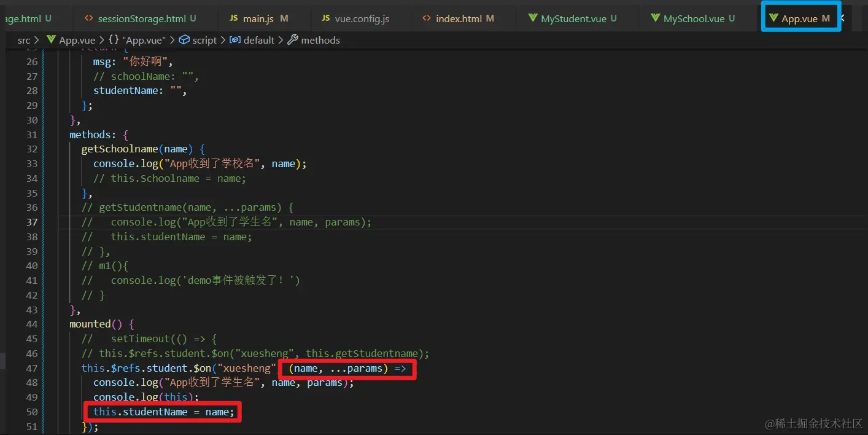Click the msg: "你好啊" line
This screenshot has height=435, width=868.
coord(134,61)
